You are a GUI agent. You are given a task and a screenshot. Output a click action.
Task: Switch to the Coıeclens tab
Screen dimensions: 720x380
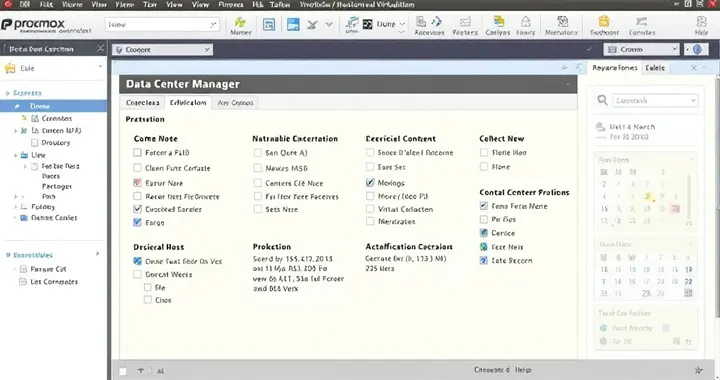(143, 103)
